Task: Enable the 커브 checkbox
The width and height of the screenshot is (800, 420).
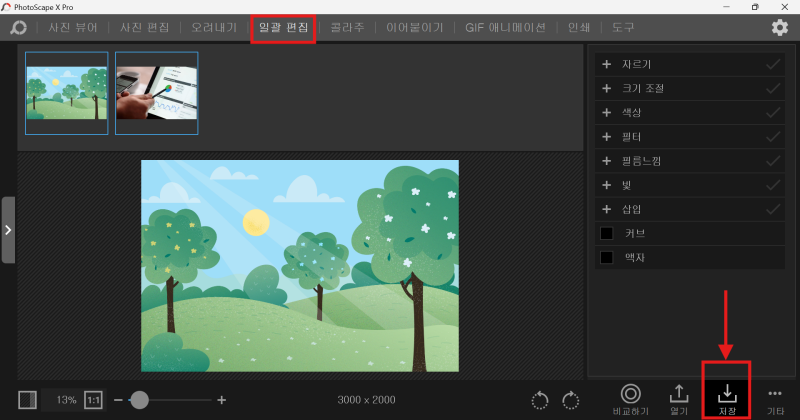Action: 607,233
